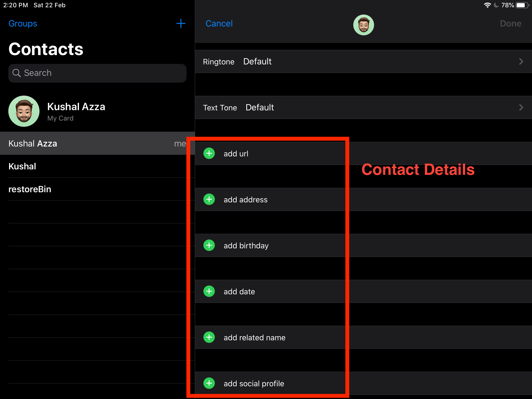Tap the memoji avatar in the edit header
The width and height of the screenshot is (532, 399).
coord(363,25)
